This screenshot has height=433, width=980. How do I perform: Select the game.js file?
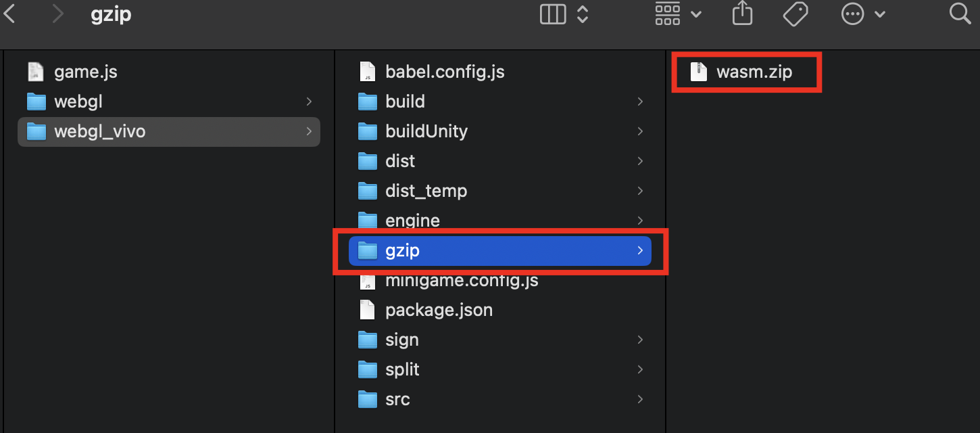85,72
